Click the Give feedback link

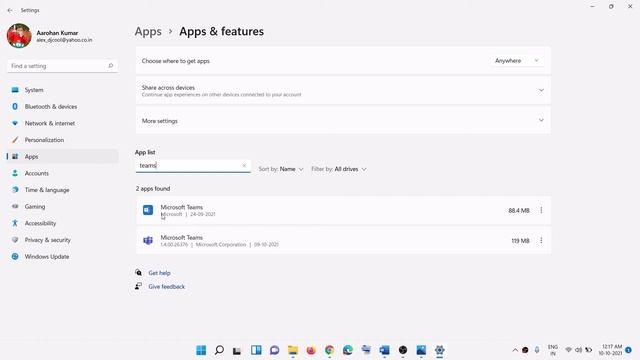pyautogui.click(x=167, y=287)
